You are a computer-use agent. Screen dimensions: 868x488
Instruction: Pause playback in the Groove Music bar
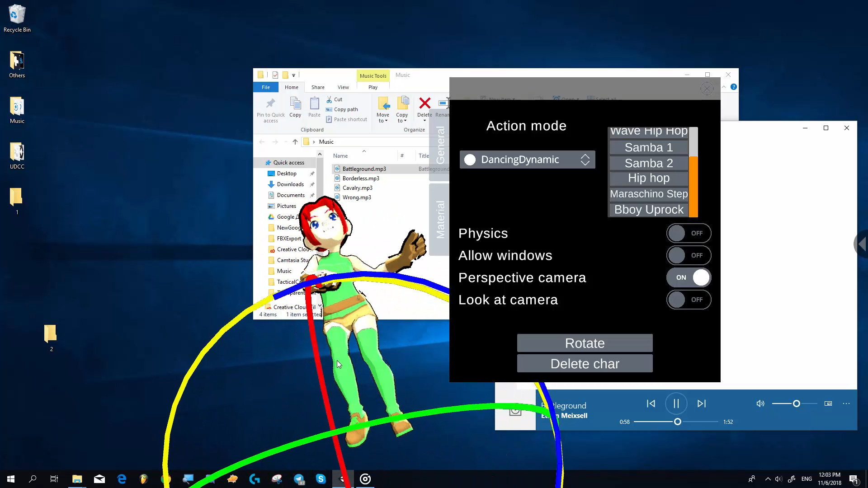coord(676,404)
